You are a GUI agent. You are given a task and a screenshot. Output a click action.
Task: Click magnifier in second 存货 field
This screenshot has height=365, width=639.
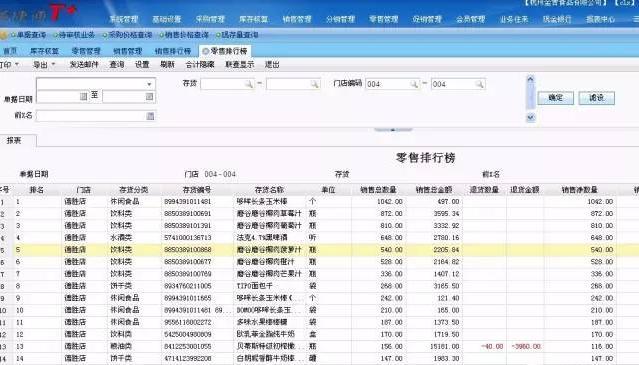point(314,84)
